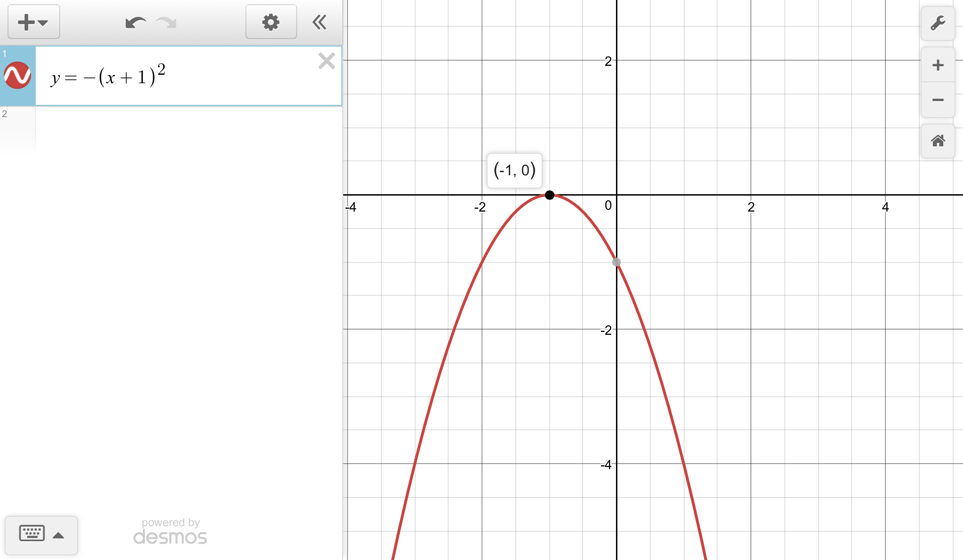Click the empty expression row 2

[x=188, y=129]
